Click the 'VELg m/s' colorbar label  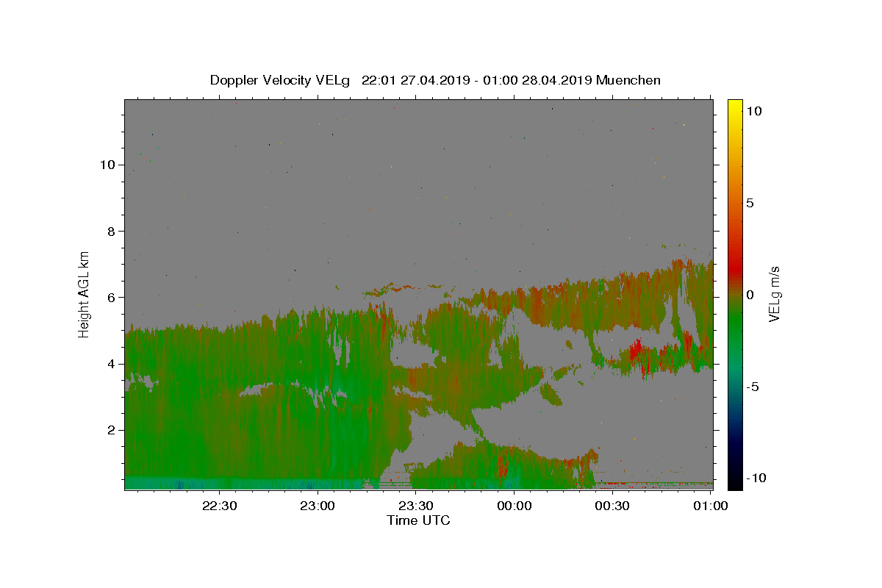pyautogui.click(x=774, y=294)
